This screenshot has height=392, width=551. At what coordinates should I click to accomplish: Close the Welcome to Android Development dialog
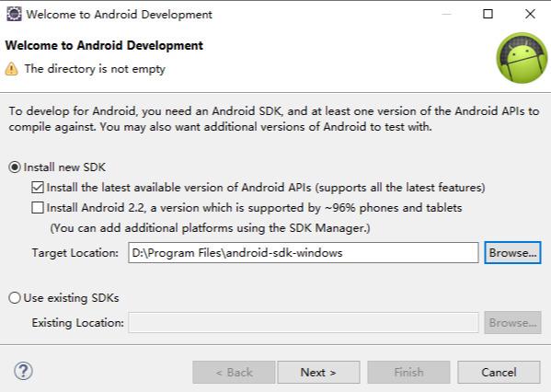(530, 14)
